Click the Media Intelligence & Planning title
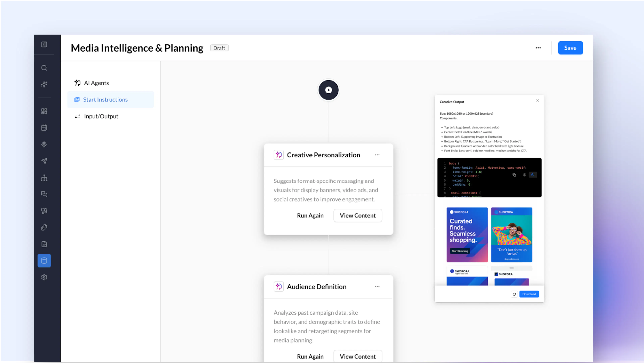 137,48
